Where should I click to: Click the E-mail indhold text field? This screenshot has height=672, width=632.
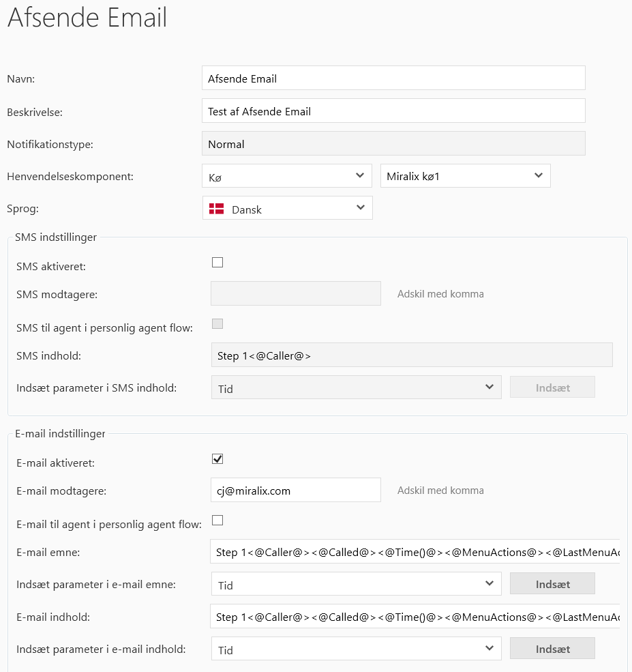tap(415, 617)
